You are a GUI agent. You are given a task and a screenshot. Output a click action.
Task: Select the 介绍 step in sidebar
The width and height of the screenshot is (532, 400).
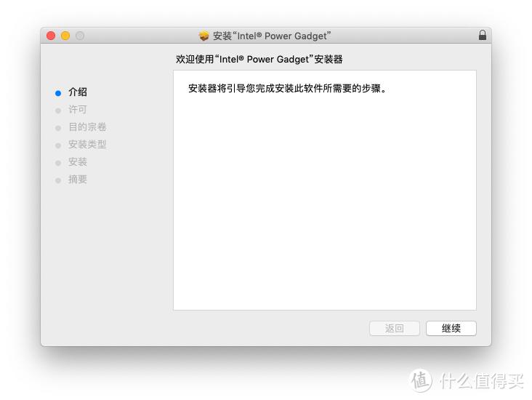tap(78, 92)
